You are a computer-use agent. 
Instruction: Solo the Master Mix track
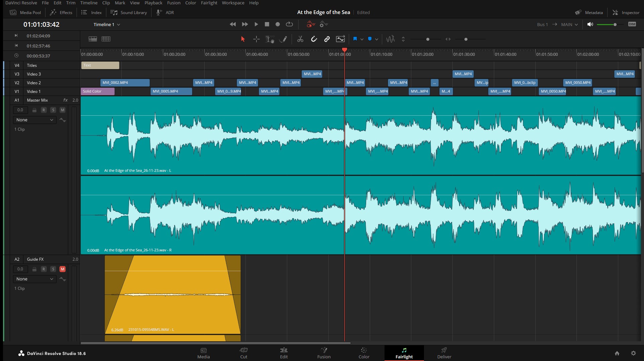53,110
